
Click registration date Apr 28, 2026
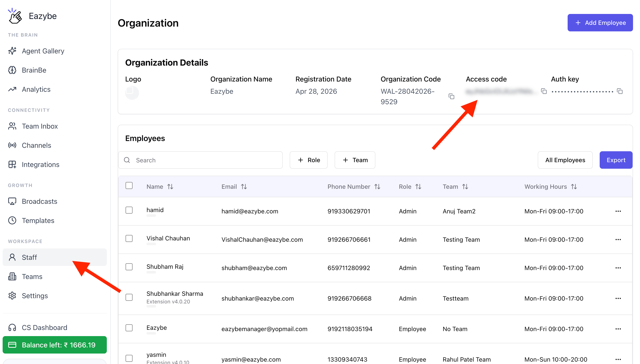point(316,91)
